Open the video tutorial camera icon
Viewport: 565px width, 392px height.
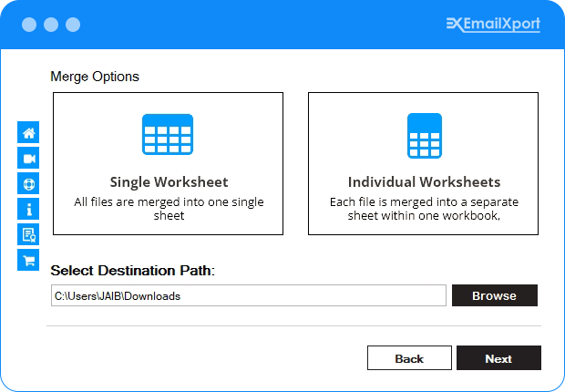pyautogui.click(x=28, y=158)
